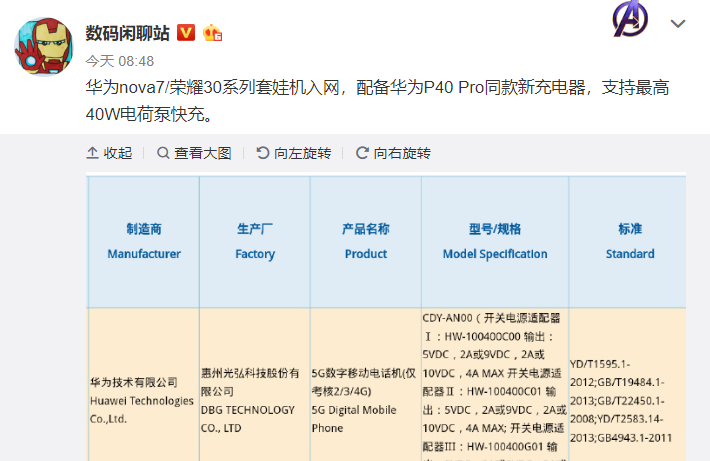Click the Avengers logo badge

[x=630, y=19]
